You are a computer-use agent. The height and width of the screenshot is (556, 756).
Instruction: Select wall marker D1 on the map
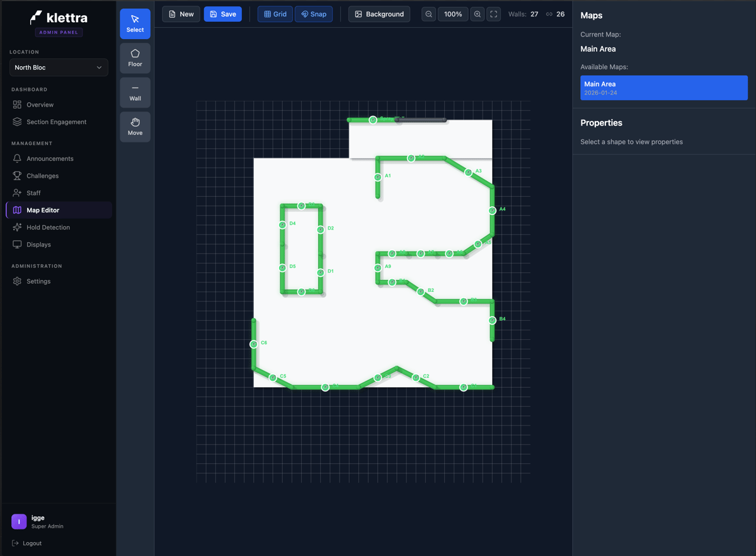(321, 272)
